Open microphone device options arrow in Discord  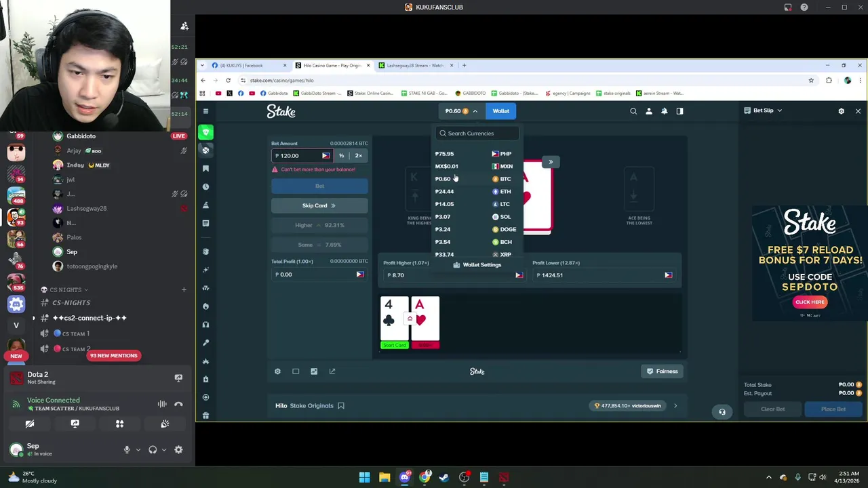point(138,450)
